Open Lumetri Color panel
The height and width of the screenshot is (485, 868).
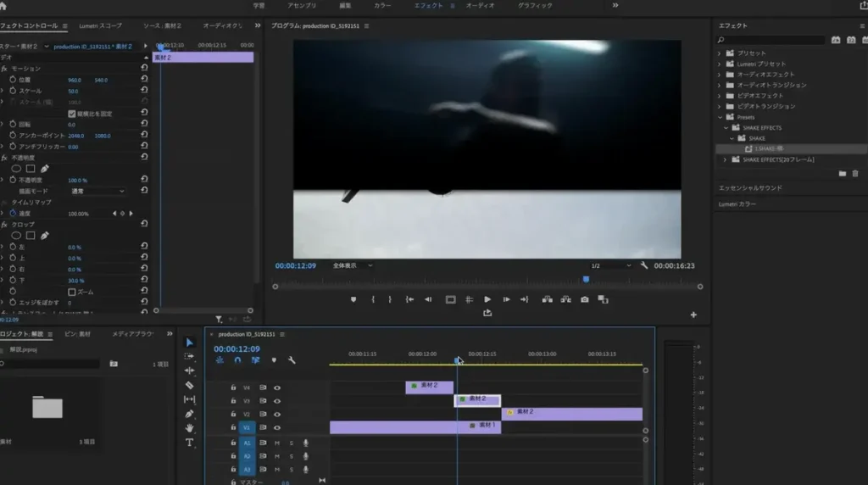[x=737, y=204]
